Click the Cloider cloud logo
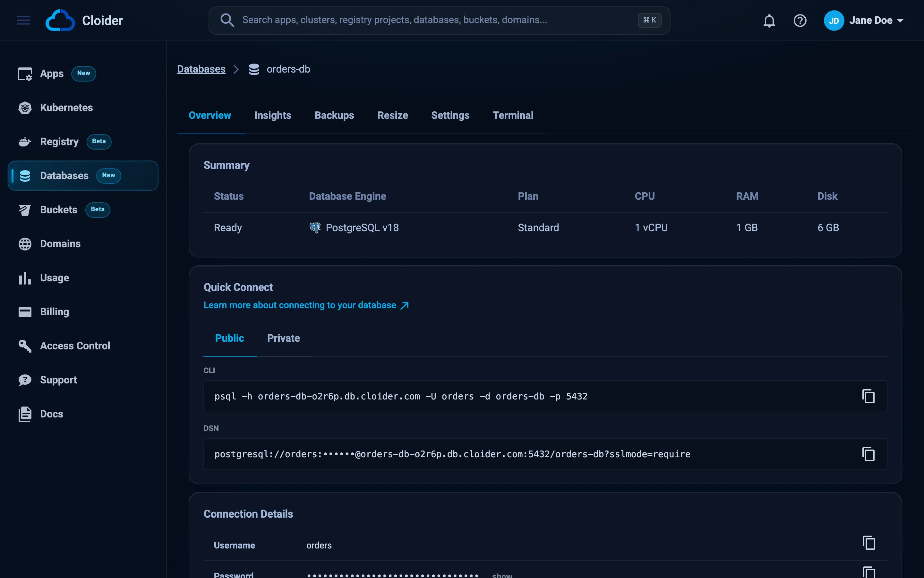Image resolution: width=924 pixels, height=578 pixels. 60,20
